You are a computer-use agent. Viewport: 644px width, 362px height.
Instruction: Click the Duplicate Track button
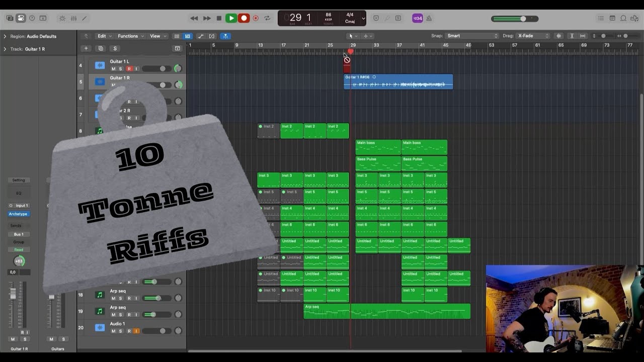tap(101, 48)
